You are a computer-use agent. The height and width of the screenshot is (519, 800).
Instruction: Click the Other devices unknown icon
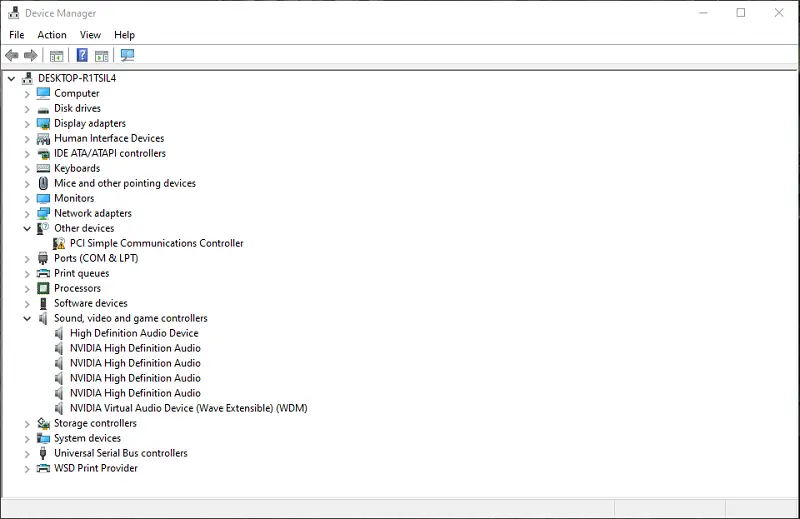pyautogui.click(x=43, y=228)
